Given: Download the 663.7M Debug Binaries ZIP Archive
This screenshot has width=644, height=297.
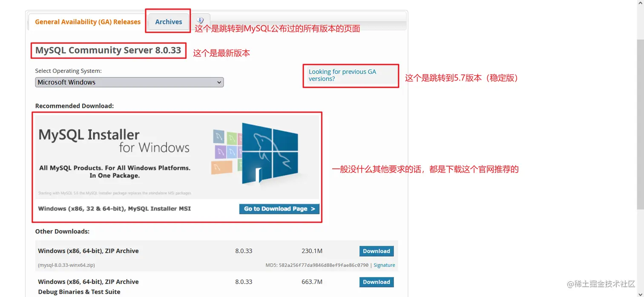Looking at the screenshot, I should [377, 282].
